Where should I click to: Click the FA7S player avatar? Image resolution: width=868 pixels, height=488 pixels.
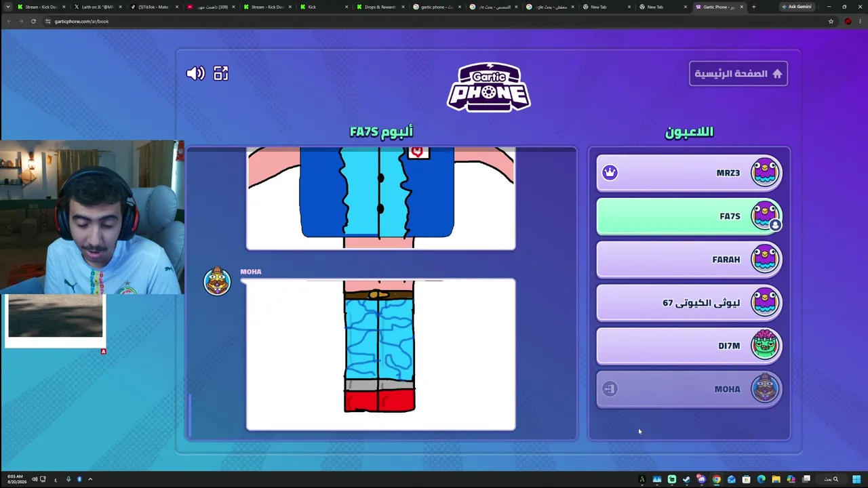(765, 216)
